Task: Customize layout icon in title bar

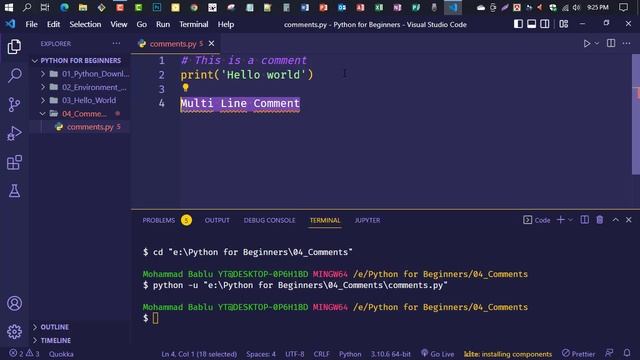Action: pos(563,24)
